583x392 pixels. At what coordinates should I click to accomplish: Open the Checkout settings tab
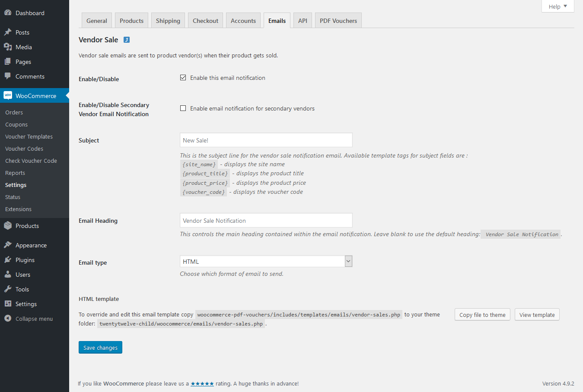205,21
